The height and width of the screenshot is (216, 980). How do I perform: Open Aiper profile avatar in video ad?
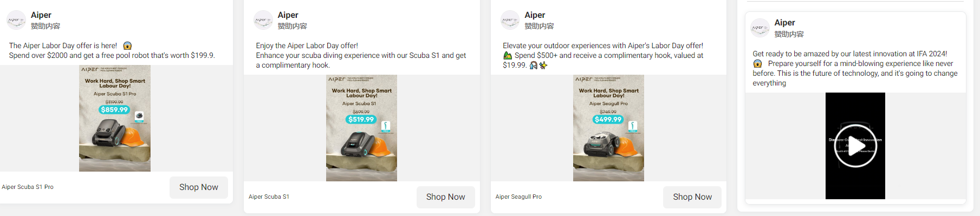click(760, 28)
